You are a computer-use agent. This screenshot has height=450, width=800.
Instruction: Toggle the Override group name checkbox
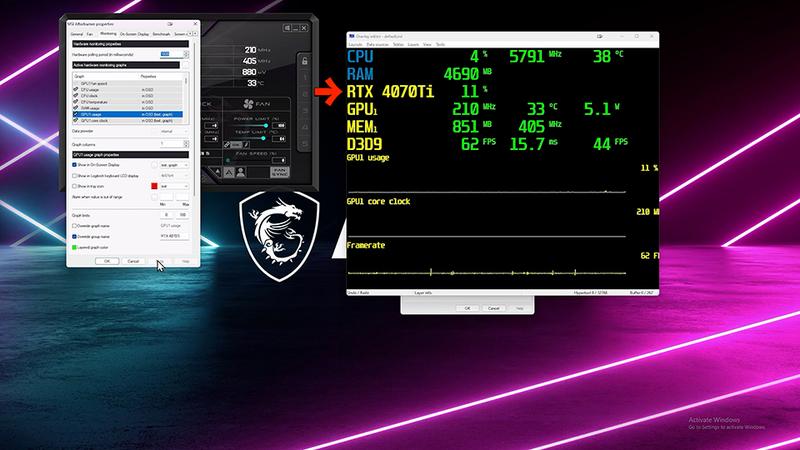tap(75, 236)
